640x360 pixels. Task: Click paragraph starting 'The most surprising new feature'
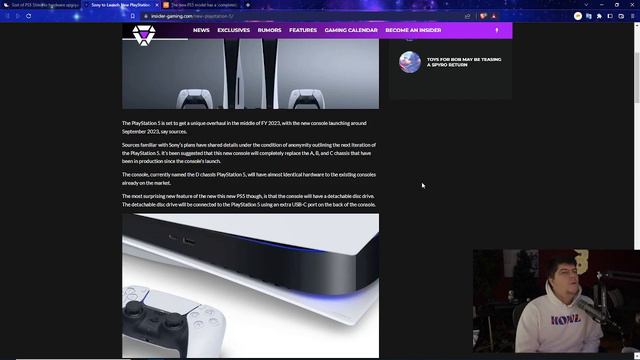(x=249, y=200)
